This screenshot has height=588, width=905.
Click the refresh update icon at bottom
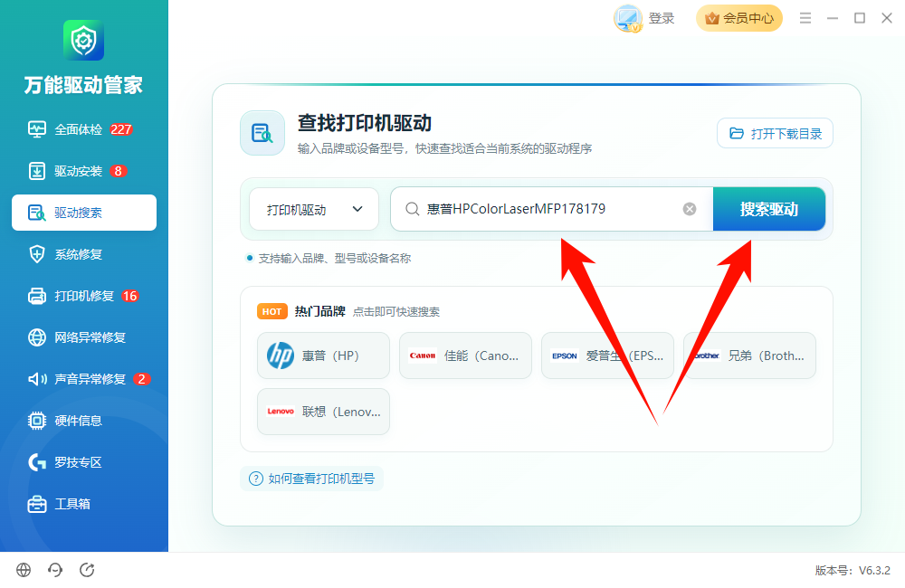87,570
